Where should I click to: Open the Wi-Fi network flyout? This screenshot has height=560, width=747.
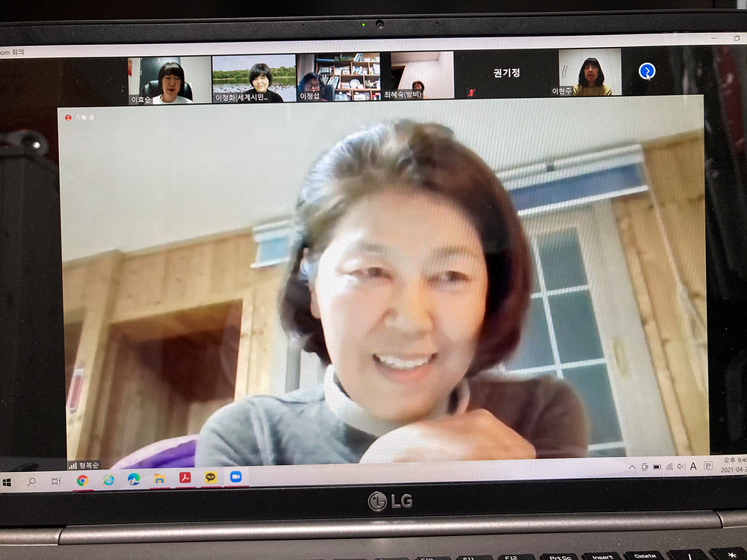tap(669, 467)
